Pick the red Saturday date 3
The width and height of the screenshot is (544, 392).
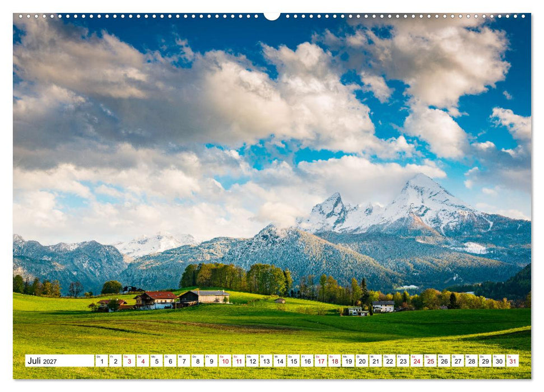point(129,361)
